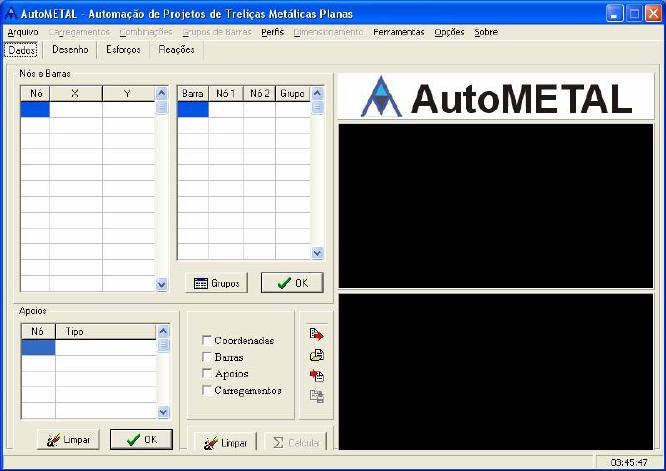Tick the Carregamentos checkbox

coord(207,390)
